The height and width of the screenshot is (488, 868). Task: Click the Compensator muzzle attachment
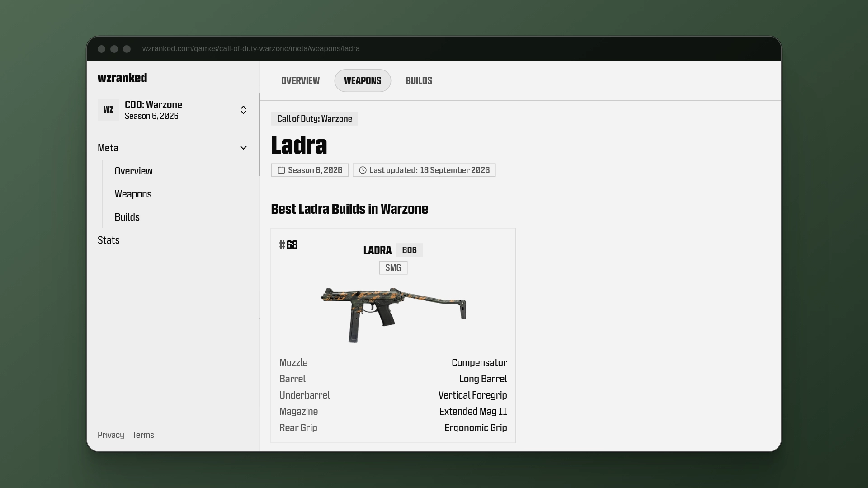(479, 362)
